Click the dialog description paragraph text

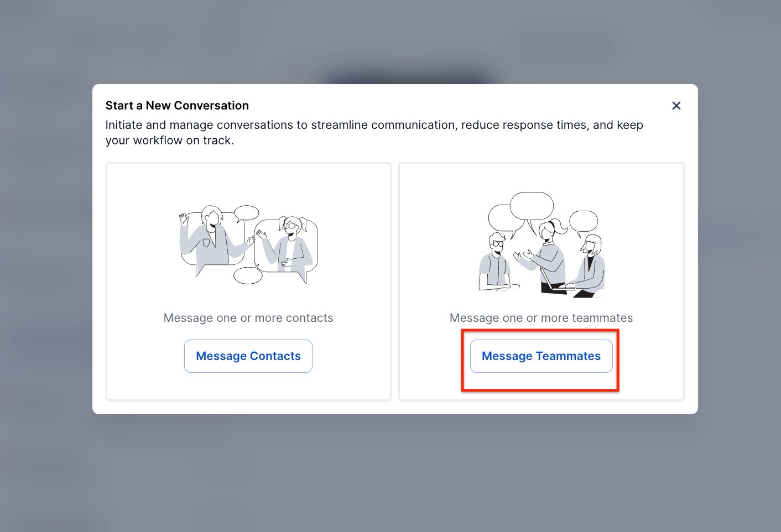click(x=374, y=133)
